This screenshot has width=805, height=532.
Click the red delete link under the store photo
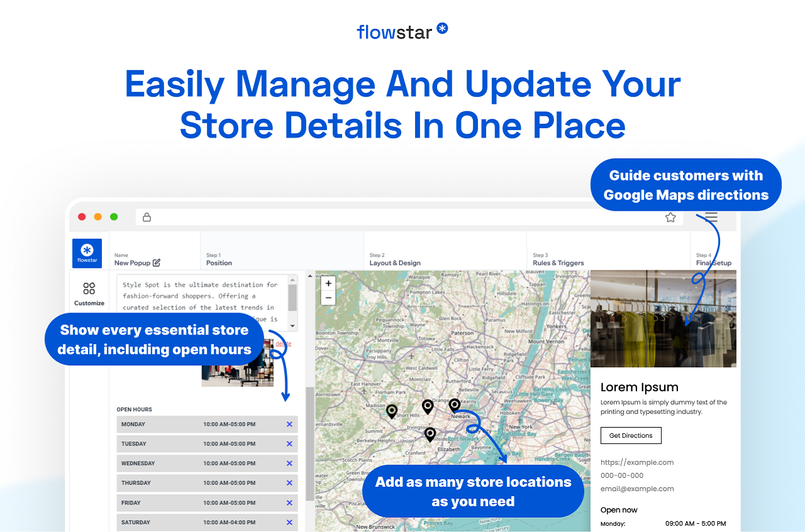coord(283,343)
